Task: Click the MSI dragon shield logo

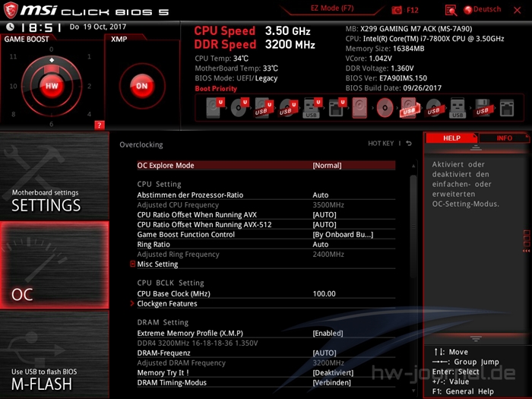Action: pyautogui.click(x=10, y=10)
